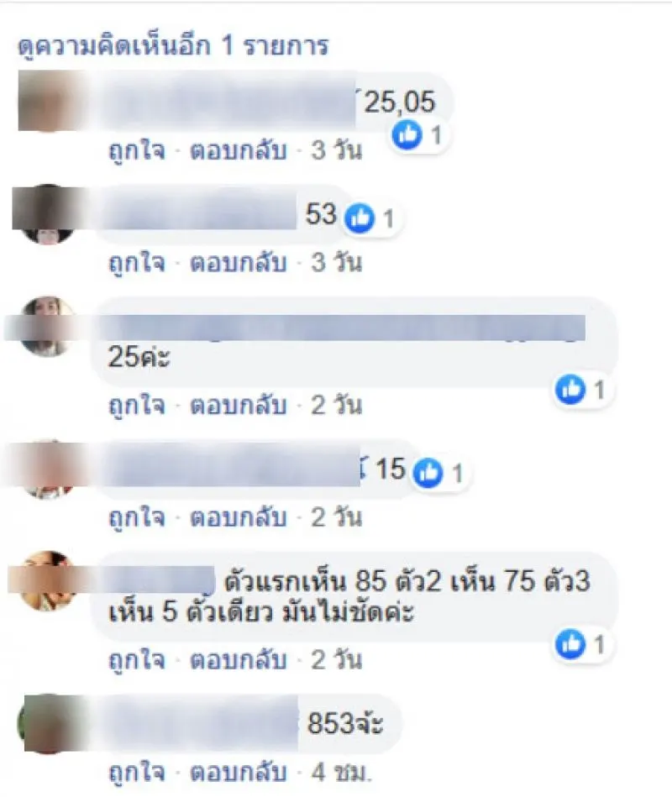Click like reaction icon beside comment 15

(428, 473)
